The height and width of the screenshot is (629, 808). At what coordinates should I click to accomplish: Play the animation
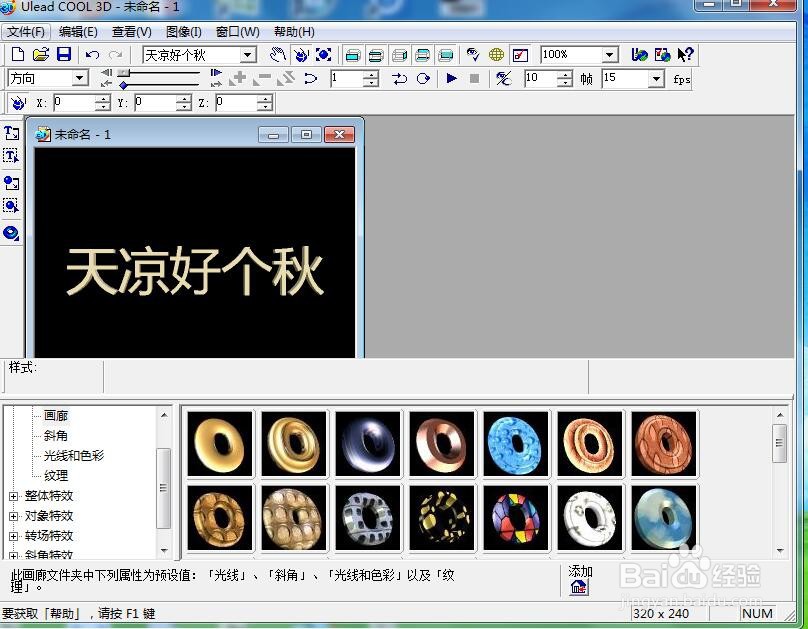(x=451, y=79)
